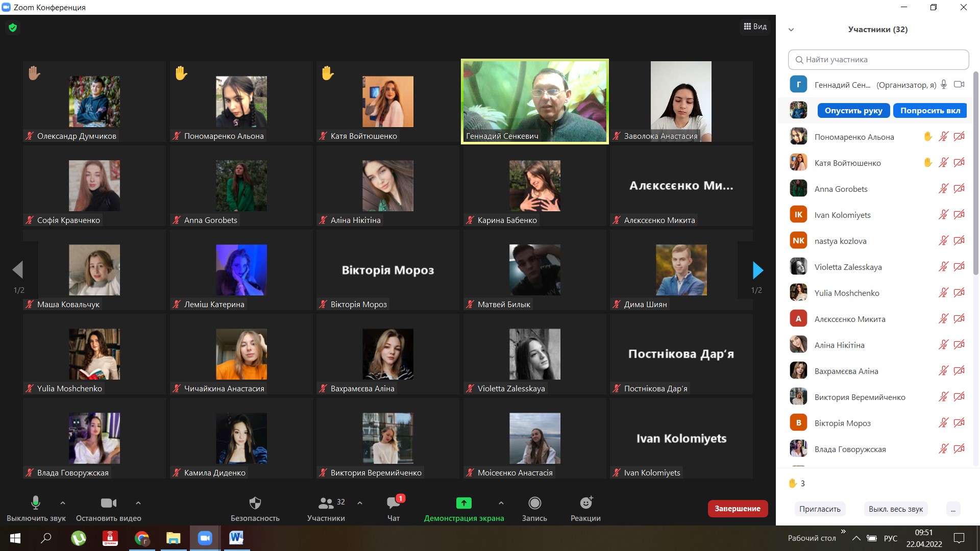Show hidden tray icons chevron
The height and width of the screenshot is (551, 980).
tap(856, 538)
